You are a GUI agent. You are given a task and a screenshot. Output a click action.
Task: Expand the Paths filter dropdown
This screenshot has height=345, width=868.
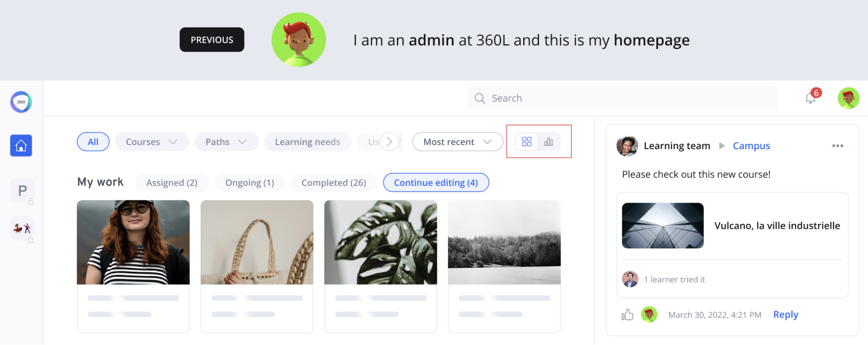click(226, 142)
